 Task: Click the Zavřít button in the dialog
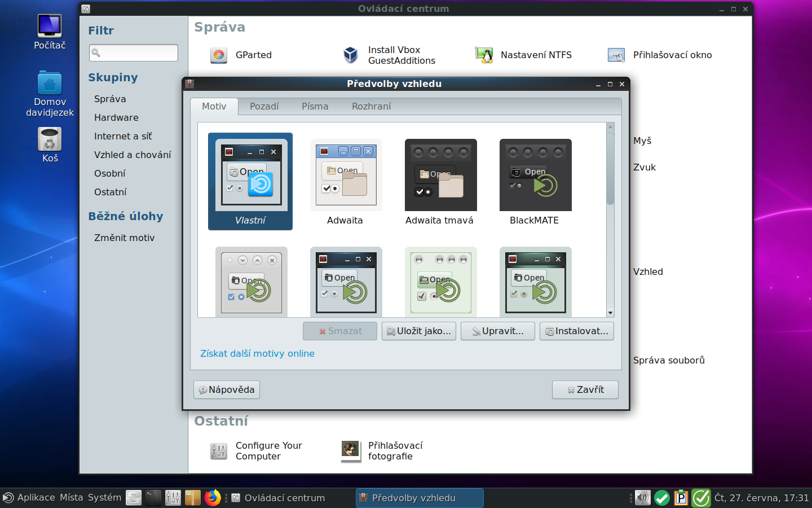(x=585, y=389)
